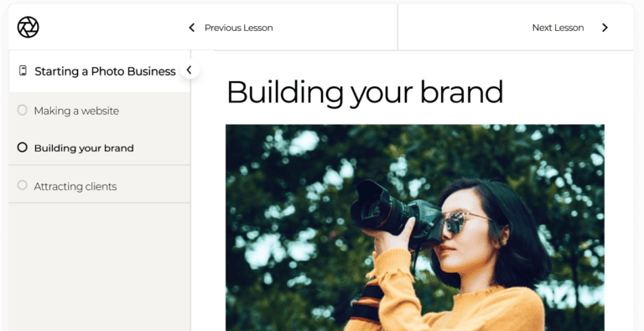Collapse the sidebar with the round chevron button
The height and width of the screenshot is (331, 644).
coord(190,70)
